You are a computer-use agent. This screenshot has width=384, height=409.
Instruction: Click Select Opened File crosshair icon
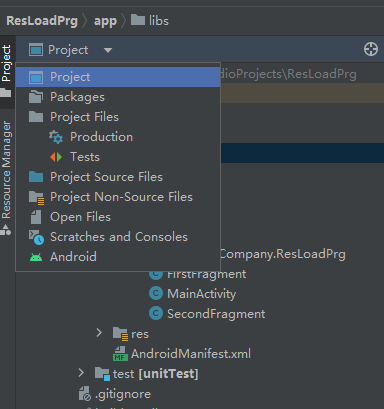coord(371,49)
